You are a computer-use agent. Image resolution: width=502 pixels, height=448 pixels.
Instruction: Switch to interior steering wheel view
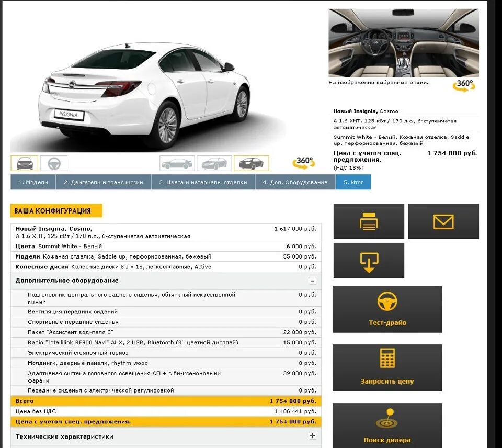(x=54, y=163)
